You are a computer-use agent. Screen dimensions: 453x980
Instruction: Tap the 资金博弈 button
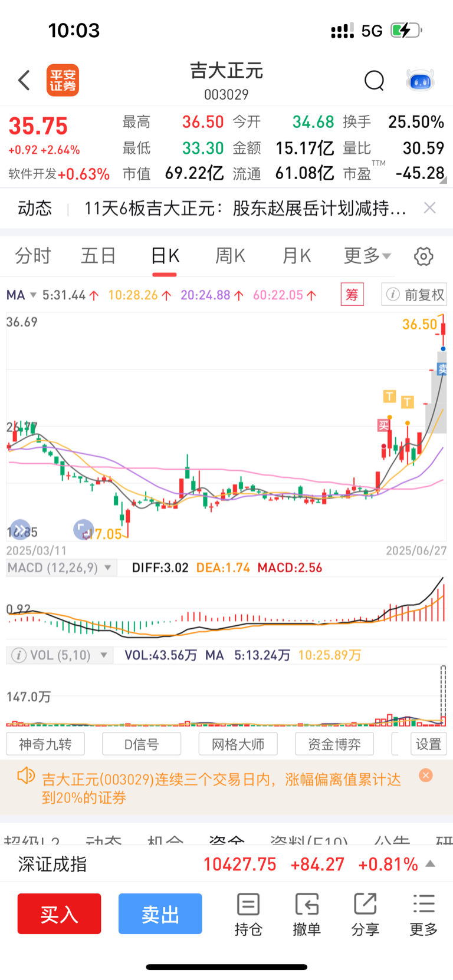point(334,744)
